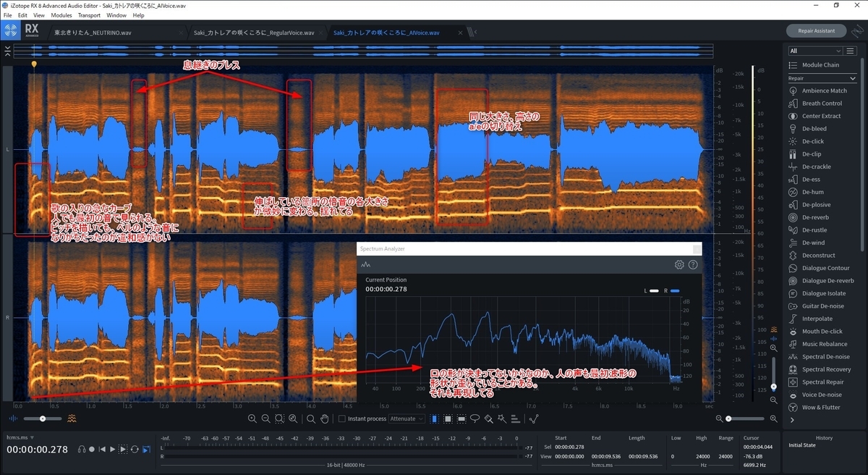Viewport: 868px width, 475px height.
Task: Click zoom out magnifier in bottom toolbar
Action: click(x=265, y=419)
